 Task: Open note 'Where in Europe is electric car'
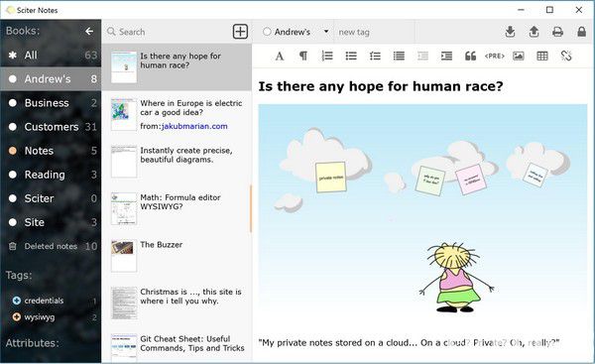(x=177, y=115)
